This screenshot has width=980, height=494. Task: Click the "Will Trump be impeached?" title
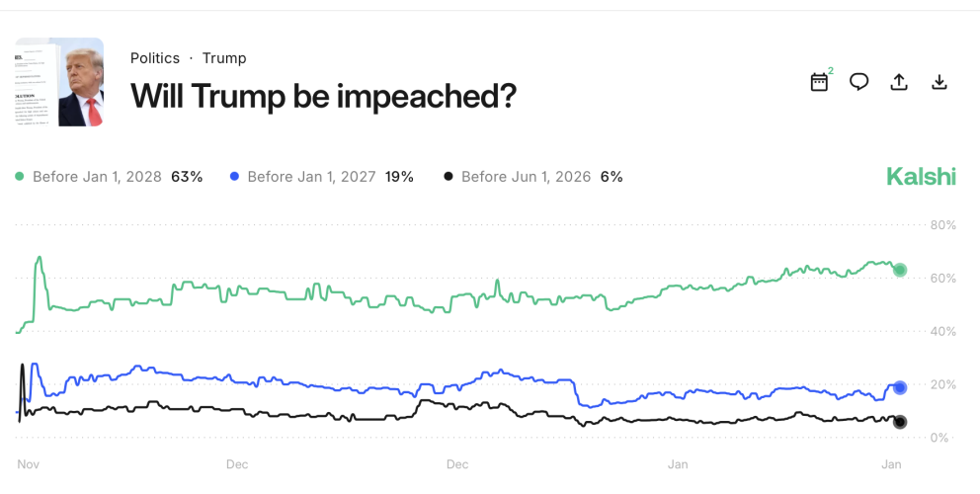point(323,96)
